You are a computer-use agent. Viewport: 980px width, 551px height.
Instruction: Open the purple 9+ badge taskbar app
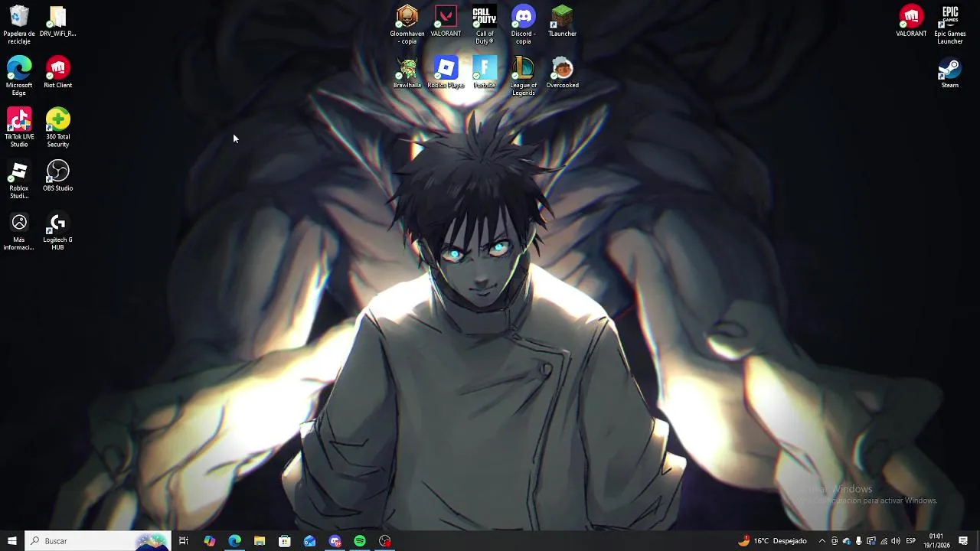coord(335,541)
